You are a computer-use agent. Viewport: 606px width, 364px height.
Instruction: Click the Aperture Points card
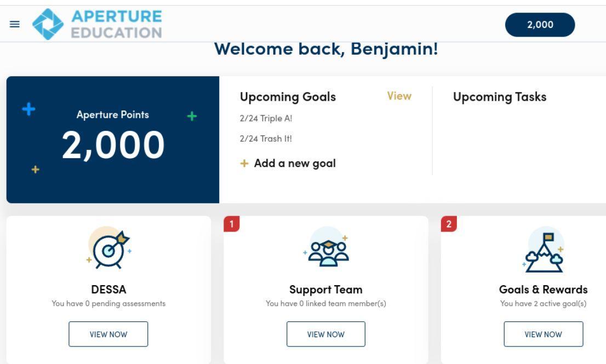click(113, 140)
